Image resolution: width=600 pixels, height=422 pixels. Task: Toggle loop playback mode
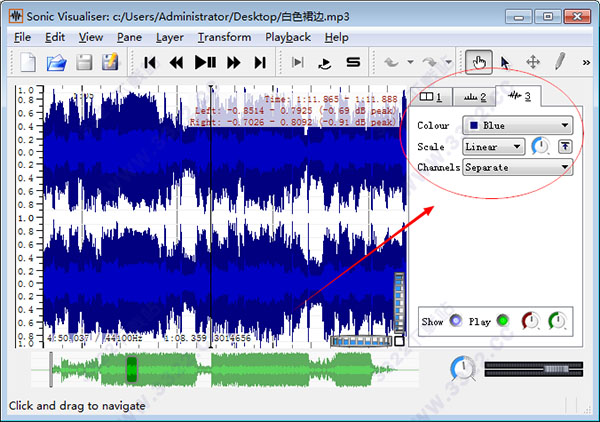[x=325, y=62]
